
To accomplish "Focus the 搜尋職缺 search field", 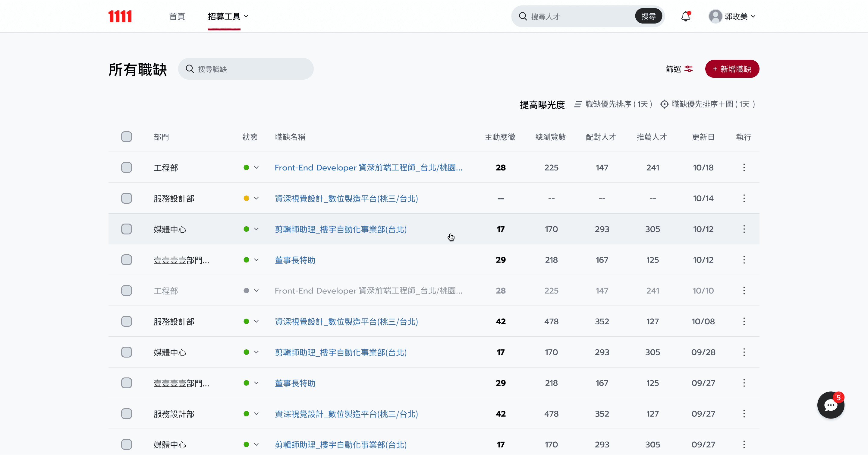I will pos(246,69).
